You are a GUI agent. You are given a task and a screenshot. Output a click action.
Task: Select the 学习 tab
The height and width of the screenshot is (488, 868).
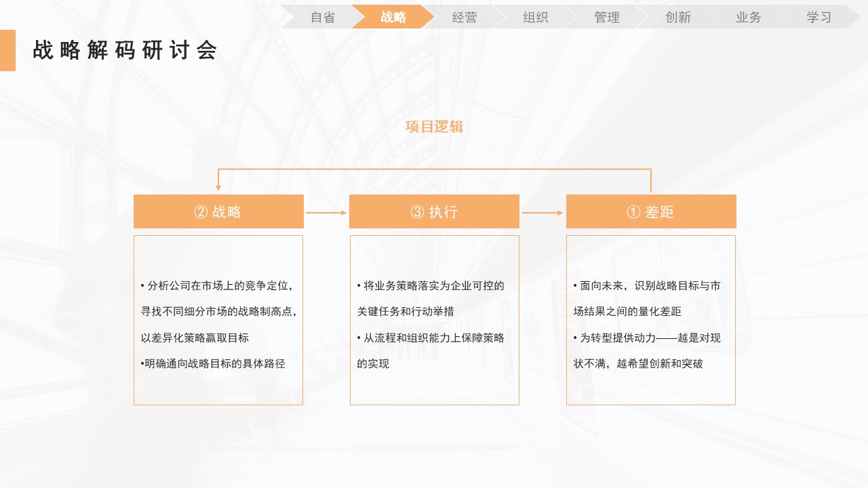click(819, 17)
